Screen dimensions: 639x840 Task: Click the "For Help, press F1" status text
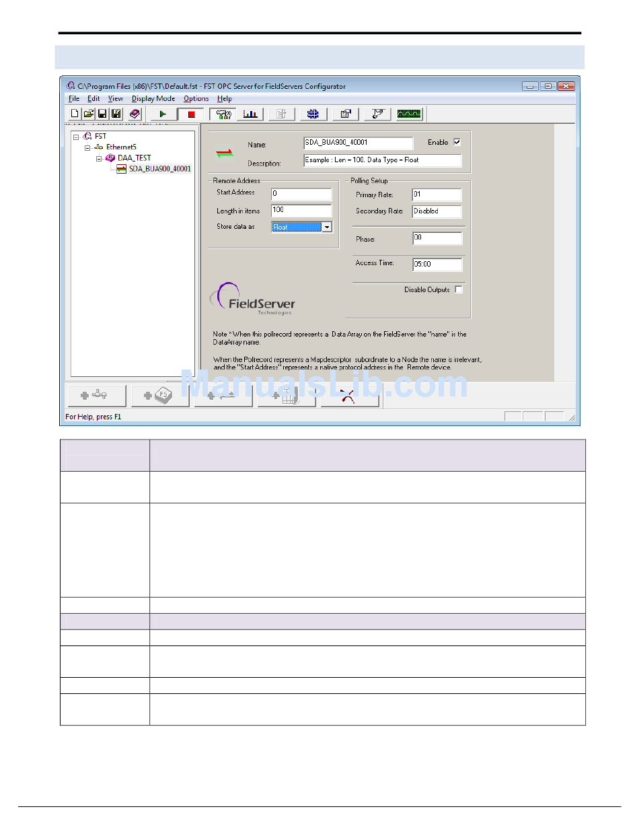(93, 417)
